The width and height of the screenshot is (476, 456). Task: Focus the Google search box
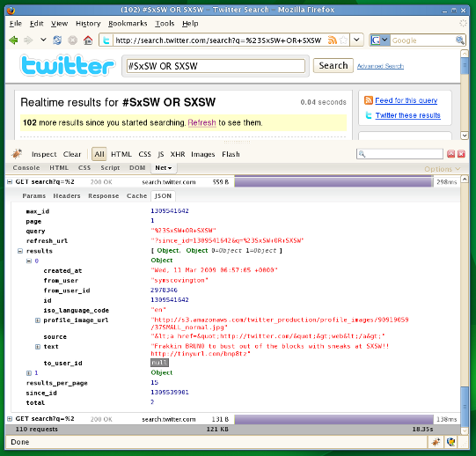coord(423,40)
